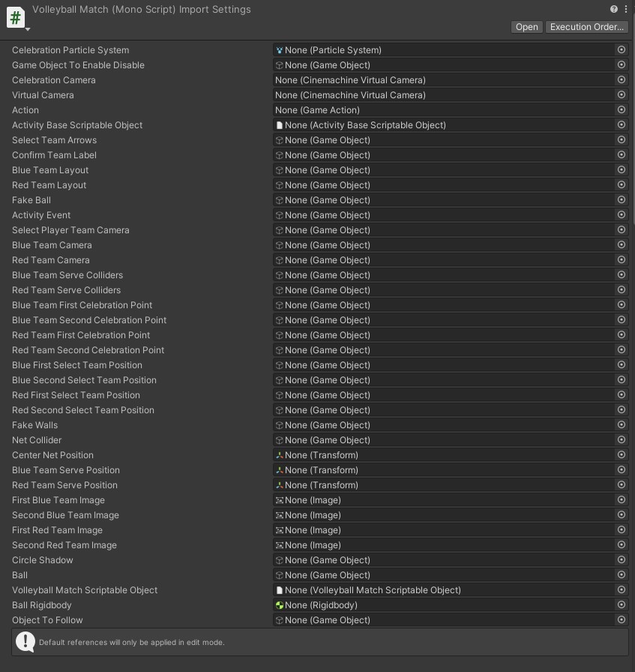This screenshot has width=635, height=672.
Task: Click the green script icon in header
Action: coord(16,17)
